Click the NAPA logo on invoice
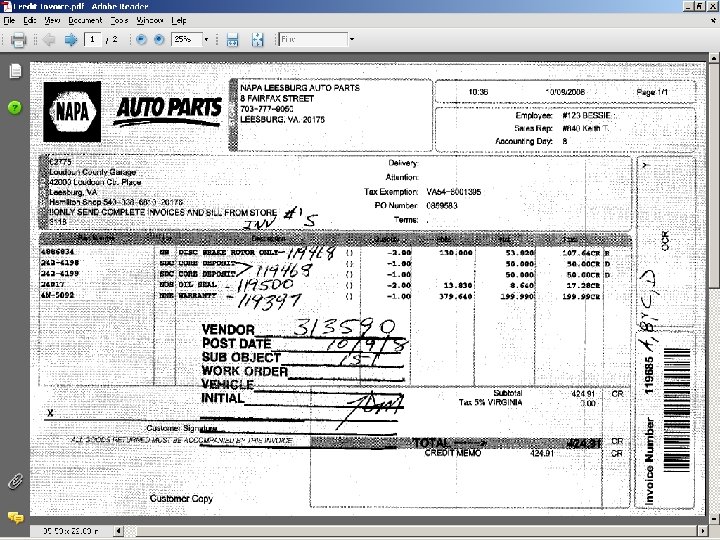Screen dimensions: 720x540 coord(72,112)
